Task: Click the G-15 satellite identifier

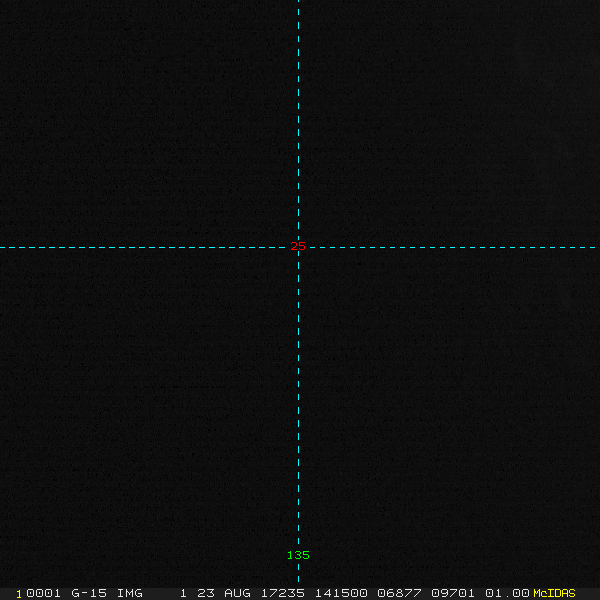Action: click(89, 593)
